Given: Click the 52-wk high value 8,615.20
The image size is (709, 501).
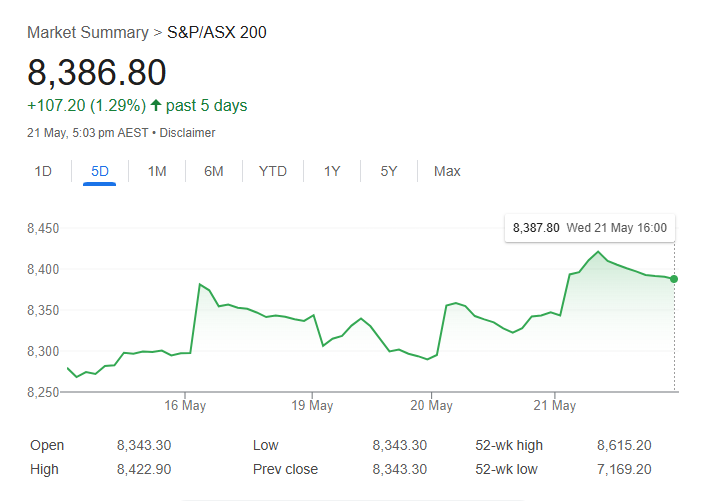Looking at the screenshot, I should [x=624, y=445].
